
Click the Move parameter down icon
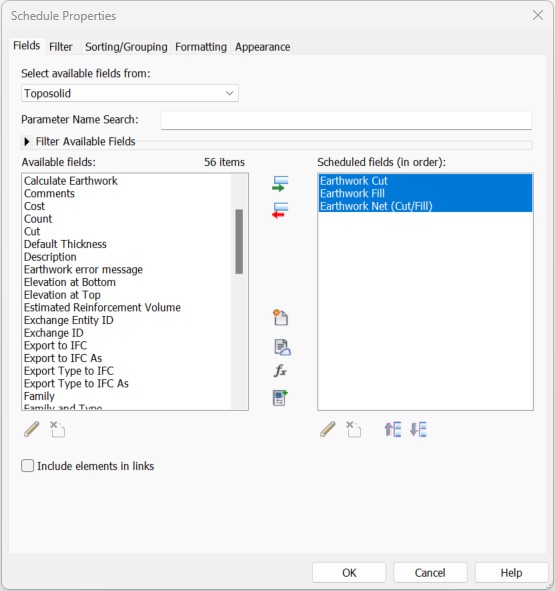click(x=418, y=429)
